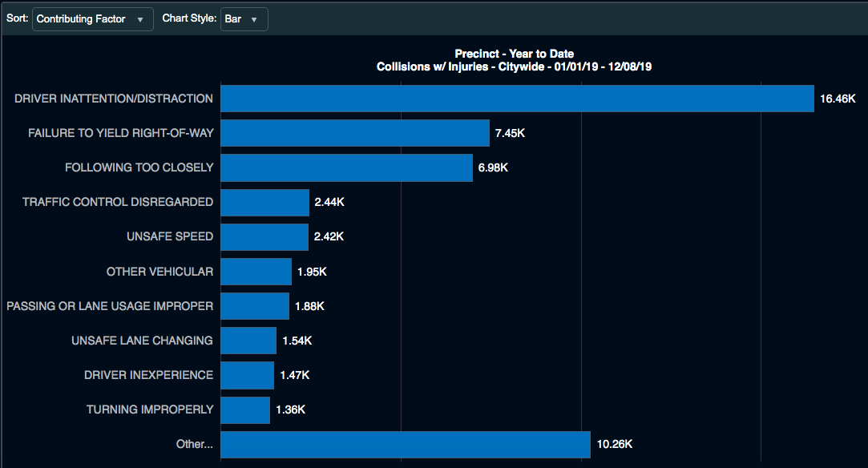The image size is (868, 468).
Task: Click the chart title Precinct - Year to Date
Action: pos(515,54)
